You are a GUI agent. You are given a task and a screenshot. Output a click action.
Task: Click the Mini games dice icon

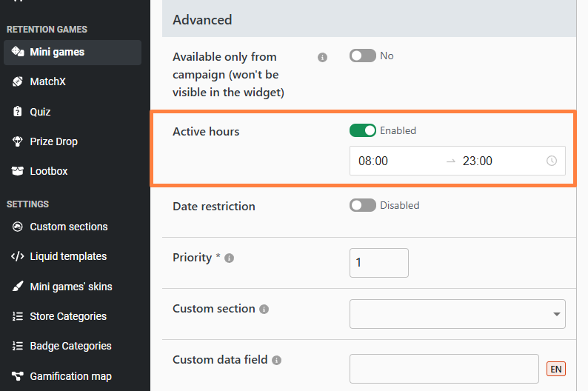pyautogui.click(x=18, y=53)
